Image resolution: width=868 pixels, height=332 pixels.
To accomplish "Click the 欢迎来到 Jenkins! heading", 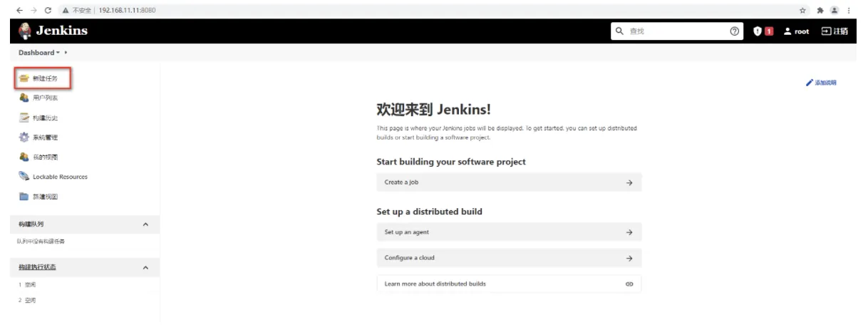I will click(434, 110).
